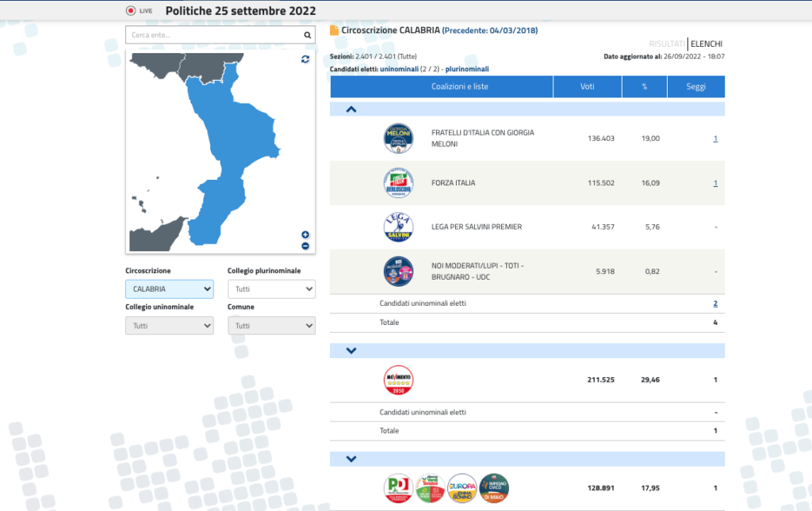
Task: Expand the centre-left coalition section
Action: pos(351,459)
